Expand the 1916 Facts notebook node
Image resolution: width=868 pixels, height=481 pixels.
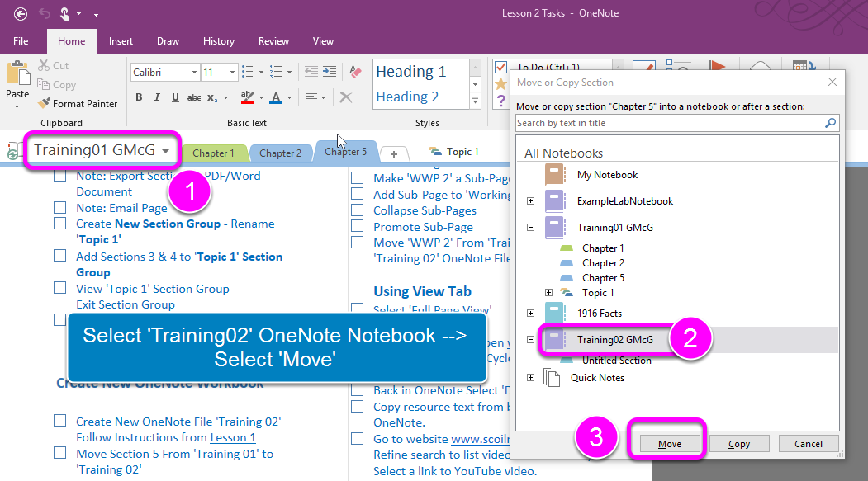(530, 313)
